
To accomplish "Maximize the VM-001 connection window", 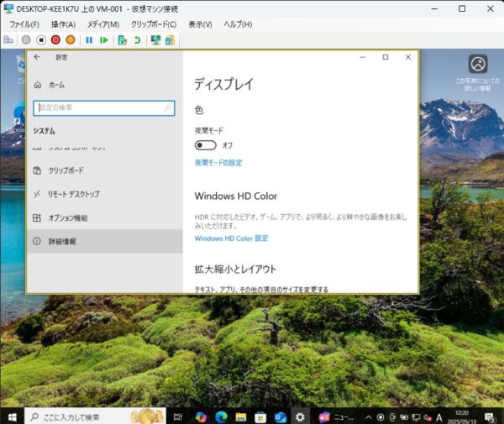I will click(x=462, y=8).
